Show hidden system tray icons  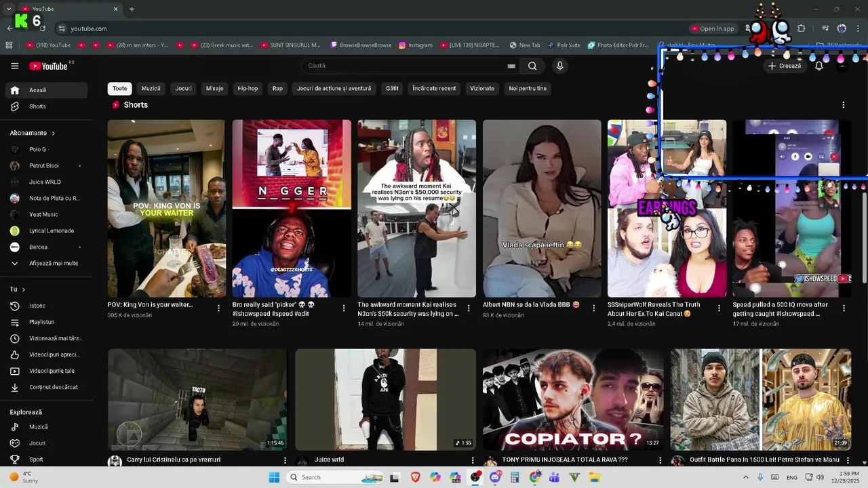[x=746, y=477]
